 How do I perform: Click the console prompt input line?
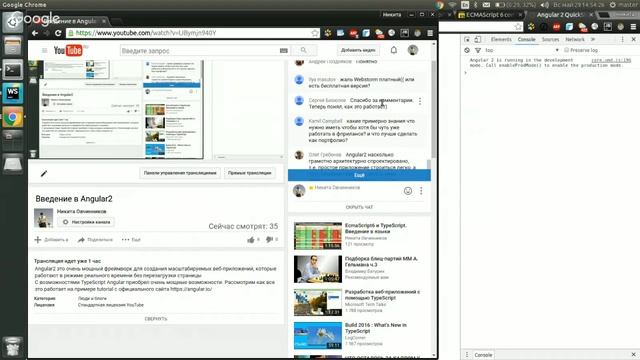tap(549, 73)
